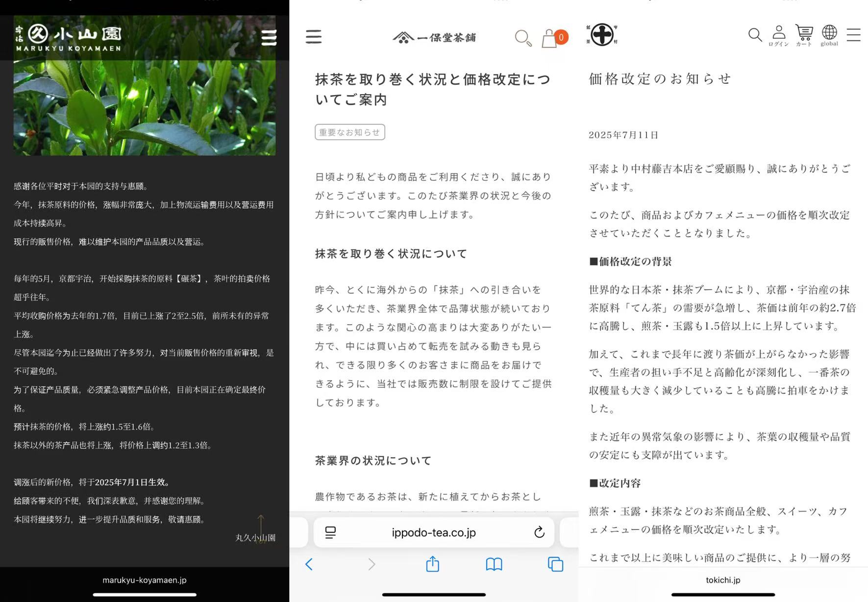Tap the ippodo-tea.co.jp address field
868x602 pixels.
pyautogui.click(x=434, y=532)
